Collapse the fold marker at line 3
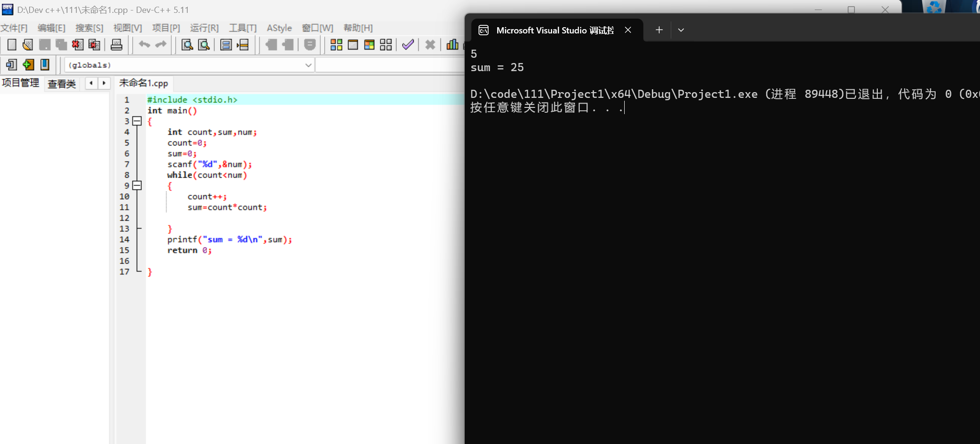This screenshot has width=980, height=444. point(137,121)
